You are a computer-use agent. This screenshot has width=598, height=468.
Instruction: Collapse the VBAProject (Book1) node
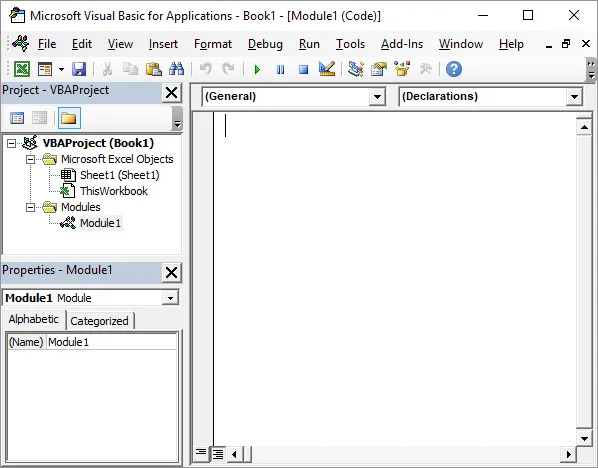[11, 143]
